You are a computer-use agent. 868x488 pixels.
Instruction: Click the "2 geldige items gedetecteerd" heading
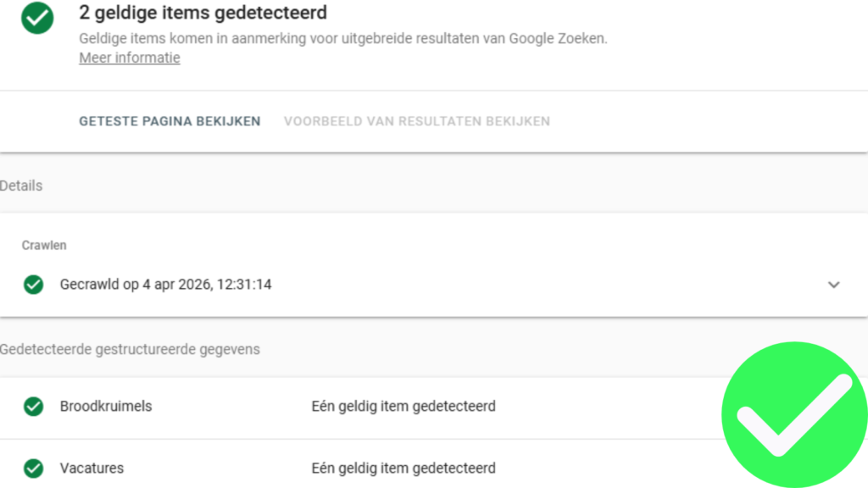click(x=203, y=14)
